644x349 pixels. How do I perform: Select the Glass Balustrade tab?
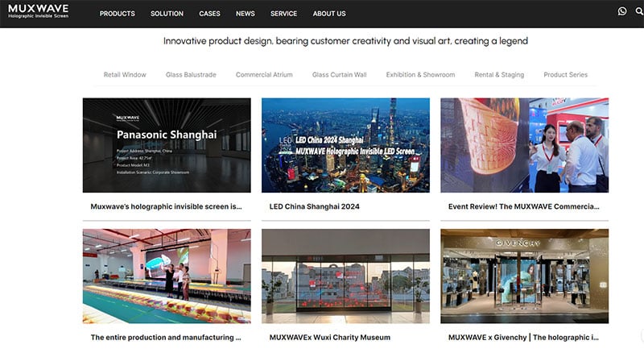[191, 75]
